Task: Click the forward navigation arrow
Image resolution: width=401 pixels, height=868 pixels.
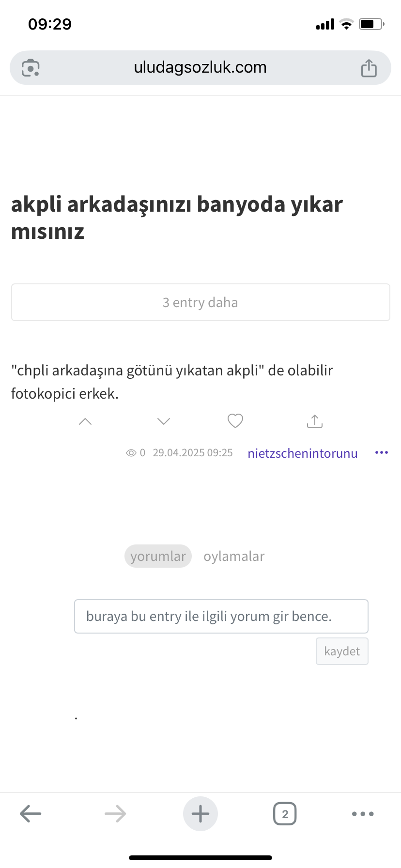Action: pyautogui.click(x=115, y=813)
